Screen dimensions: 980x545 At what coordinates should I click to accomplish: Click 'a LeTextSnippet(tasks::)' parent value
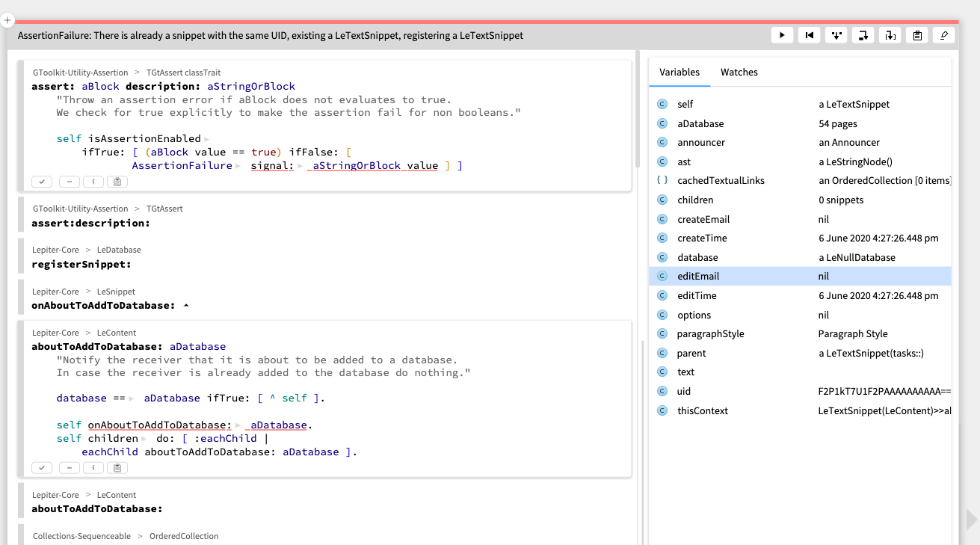pos(871,353)
